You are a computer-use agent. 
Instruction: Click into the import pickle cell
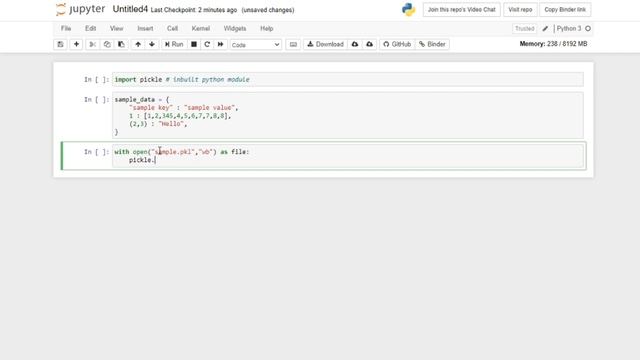tap(348, 80)
